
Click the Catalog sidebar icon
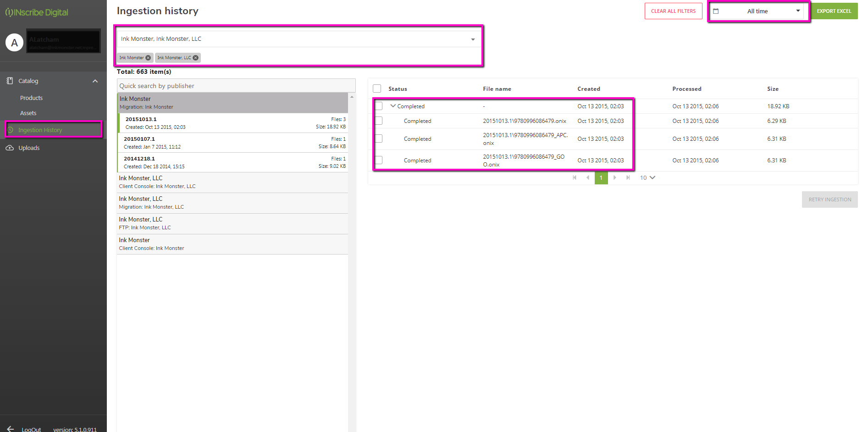(x=10, y=81)
